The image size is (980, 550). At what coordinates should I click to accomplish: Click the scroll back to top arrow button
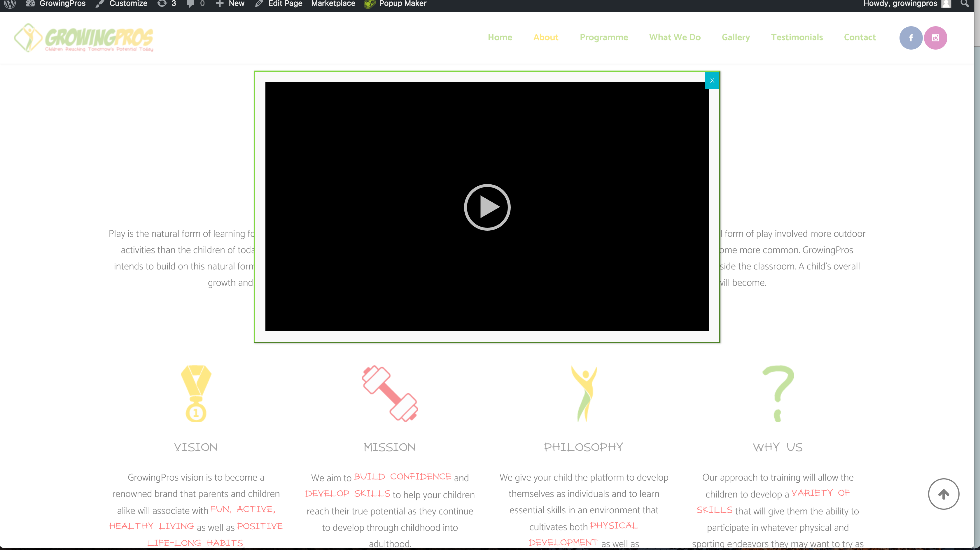(944, 494)
